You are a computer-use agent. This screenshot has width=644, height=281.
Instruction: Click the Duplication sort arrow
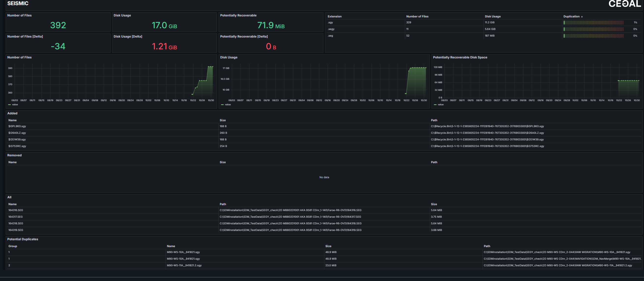click(582, 16)
